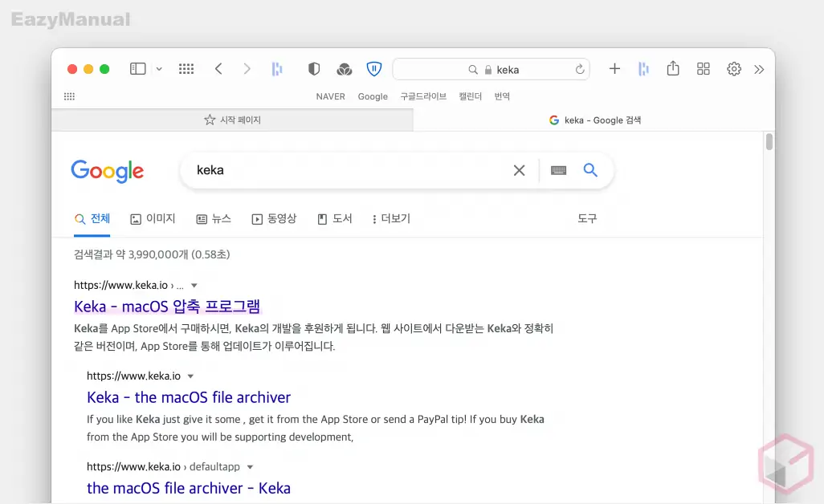Switch to 동영상 results

coord(274,218)
